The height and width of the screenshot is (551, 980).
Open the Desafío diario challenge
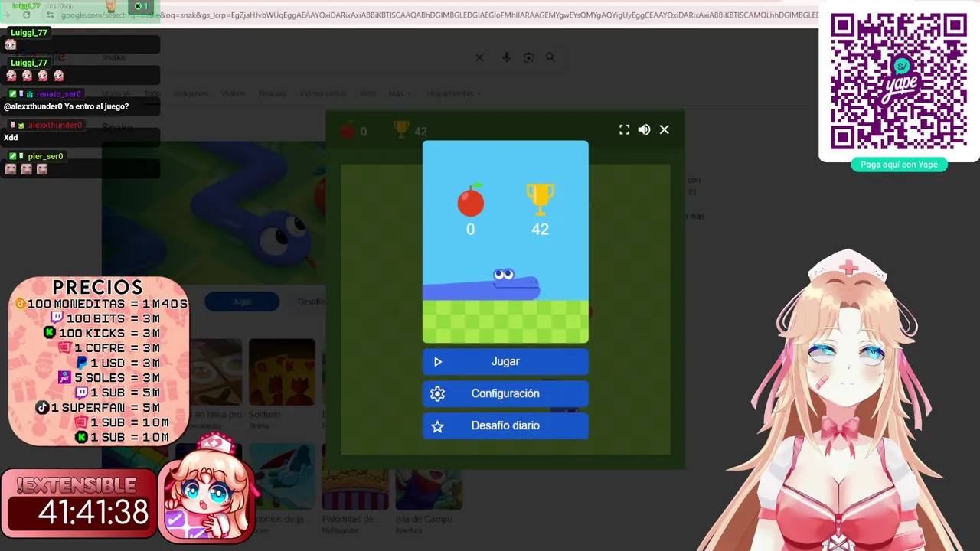[505, 425]
